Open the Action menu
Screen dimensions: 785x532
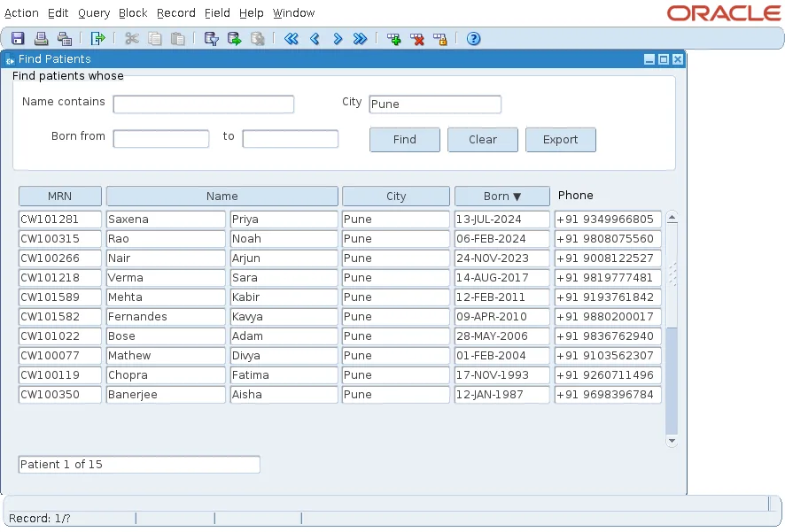tap(21, 13)
